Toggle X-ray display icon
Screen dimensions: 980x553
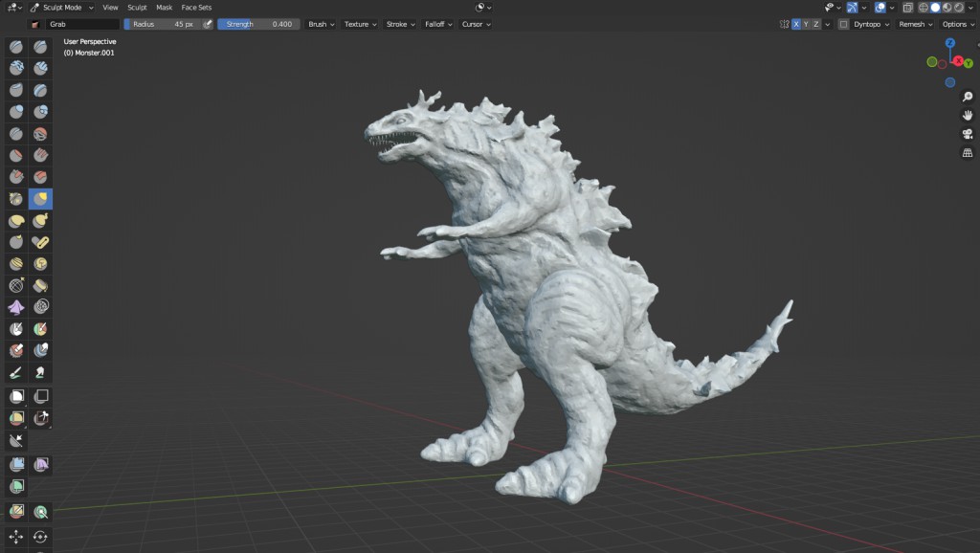[x=909, y=7]
